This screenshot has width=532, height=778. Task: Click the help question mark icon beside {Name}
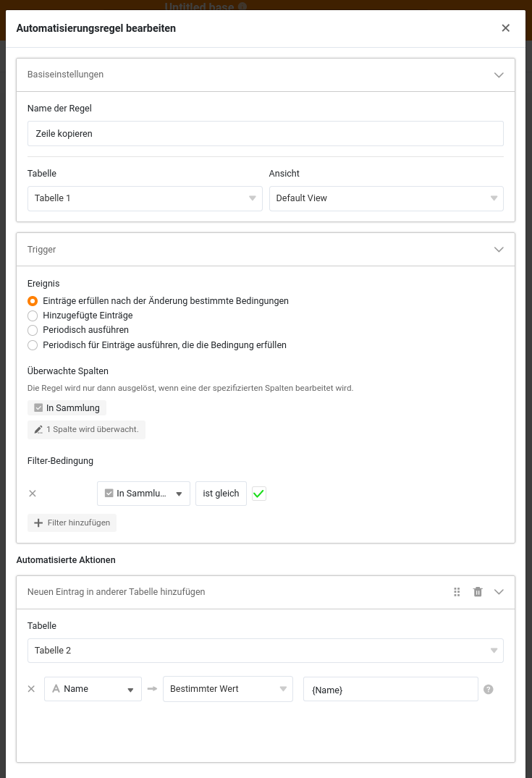[x=488, y=690]
